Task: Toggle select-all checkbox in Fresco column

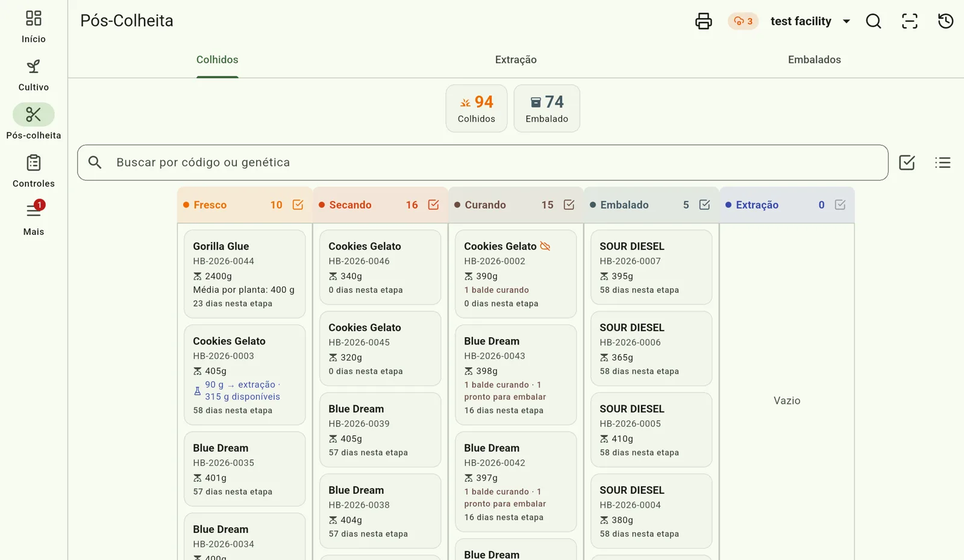Action: tap(298, 205)
